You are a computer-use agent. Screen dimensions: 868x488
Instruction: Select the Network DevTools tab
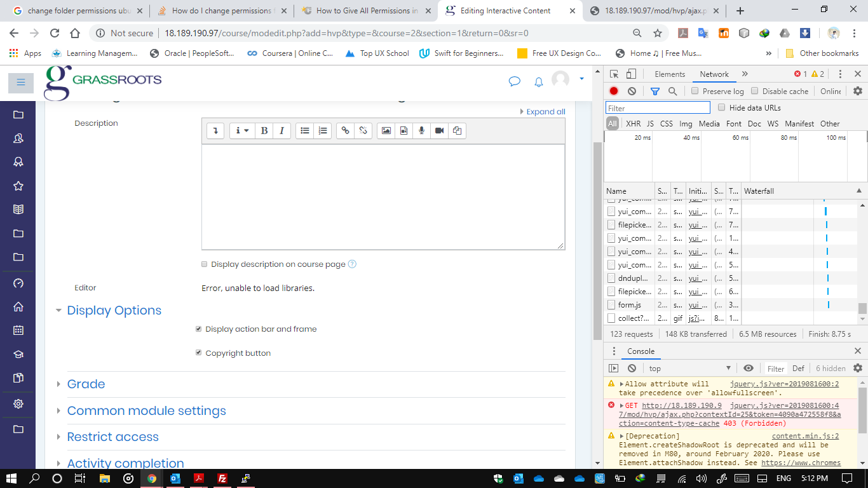714,74
